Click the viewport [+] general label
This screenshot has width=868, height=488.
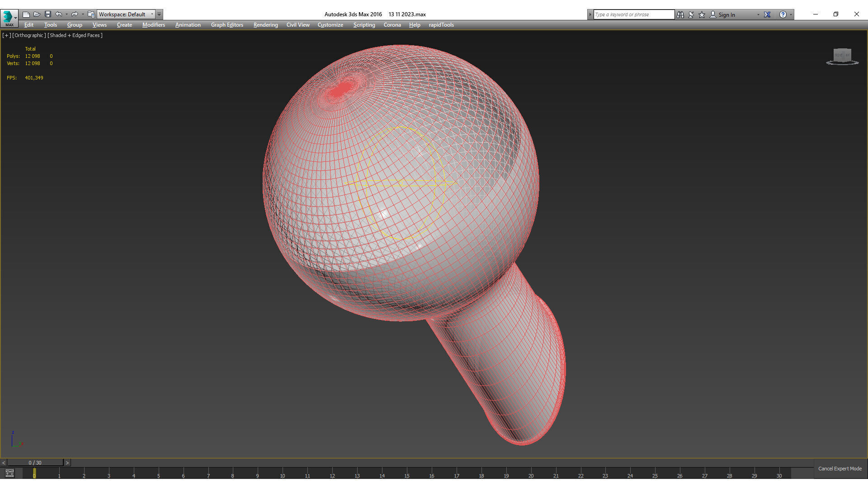(x=6, y=35)
